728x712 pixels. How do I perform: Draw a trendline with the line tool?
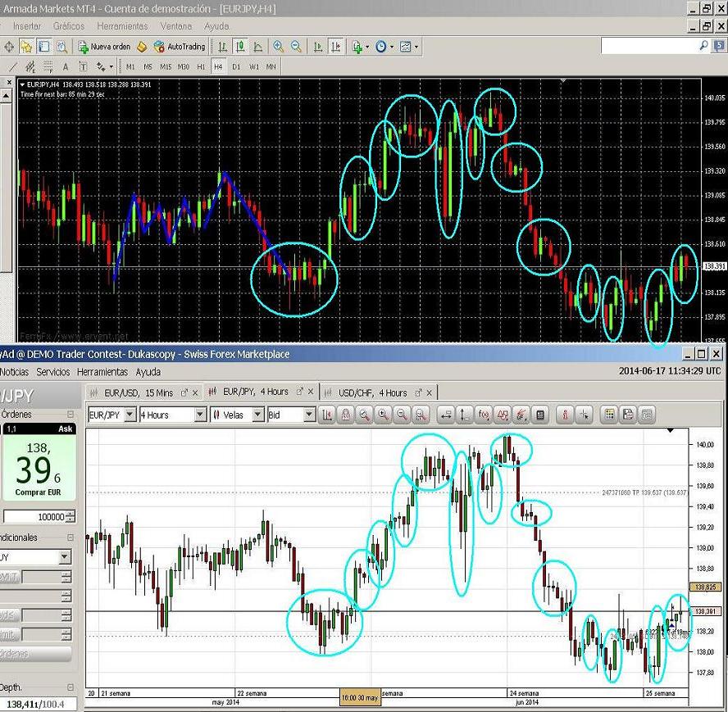(12, 66)
